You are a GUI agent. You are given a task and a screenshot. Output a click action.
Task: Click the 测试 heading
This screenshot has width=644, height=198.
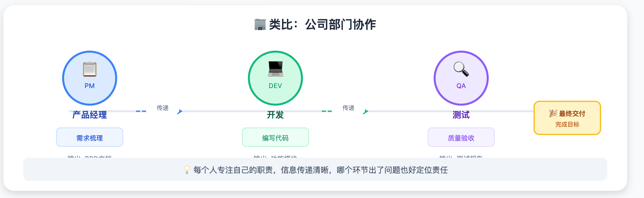[461, 115]
